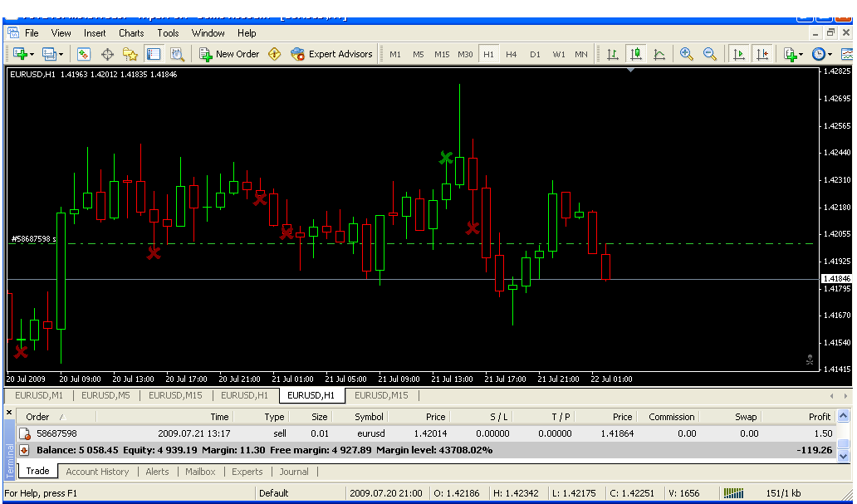Click the Expert Advisors button
Image resolution: width=857 pixels, height=504 pixels.
(x=331, y=54)
